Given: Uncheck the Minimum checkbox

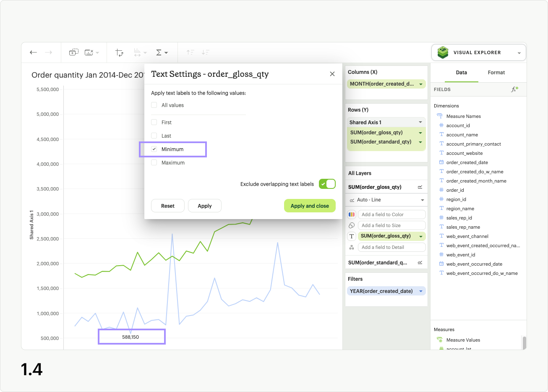Looking at the screenshot, I should (x=154, y=149).
